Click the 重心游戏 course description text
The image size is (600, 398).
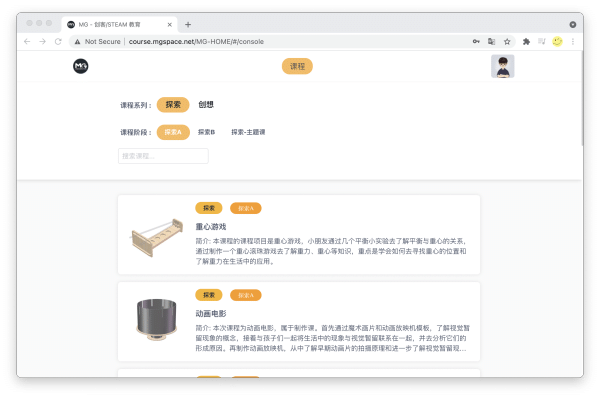click(331, 251)
